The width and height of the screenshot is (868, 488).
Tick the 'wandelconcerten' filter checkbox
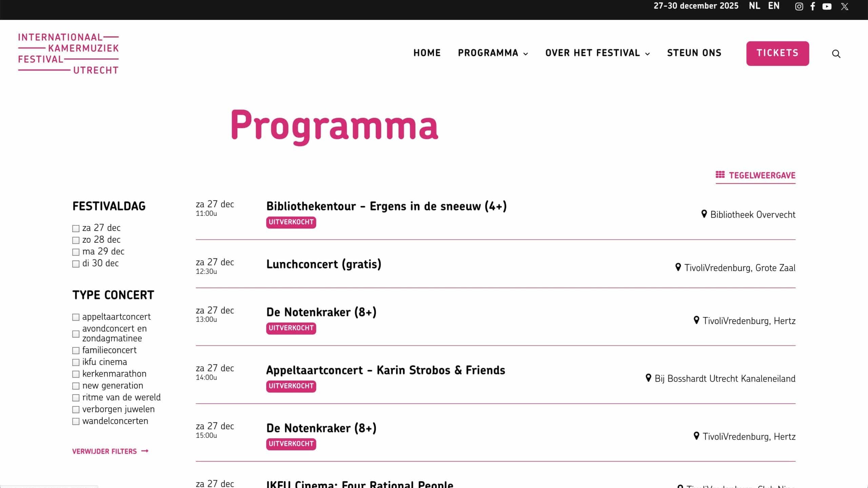point(76,421)
